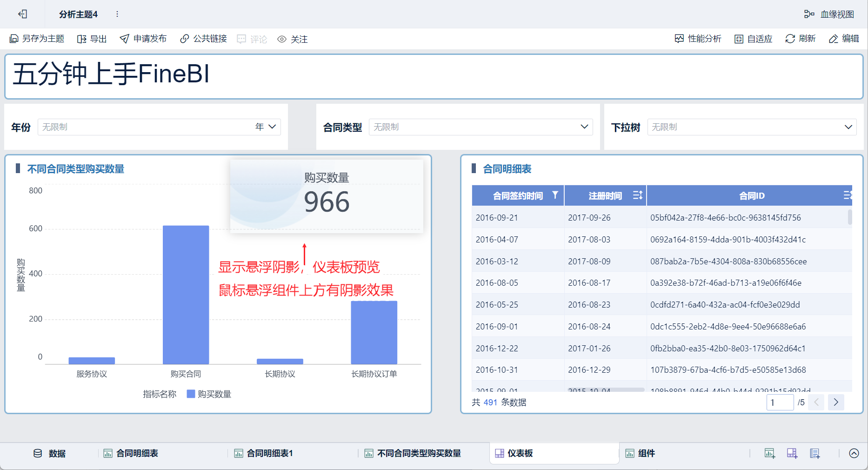Image resolution: width=868 pixels, height=470 pixels.
Task: Refresh the dashboard with 刷新
Action: tap(801, 39)
